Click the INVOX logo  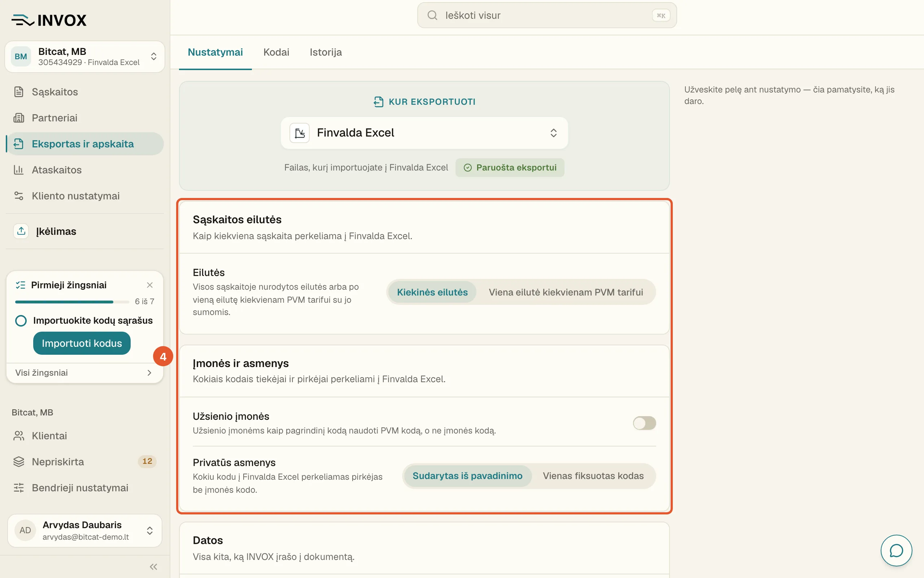coord(49,20)
